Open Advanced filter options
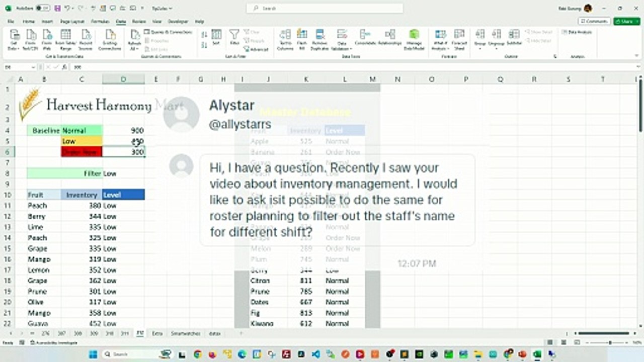644x362 pixels. tap(256, 49)
